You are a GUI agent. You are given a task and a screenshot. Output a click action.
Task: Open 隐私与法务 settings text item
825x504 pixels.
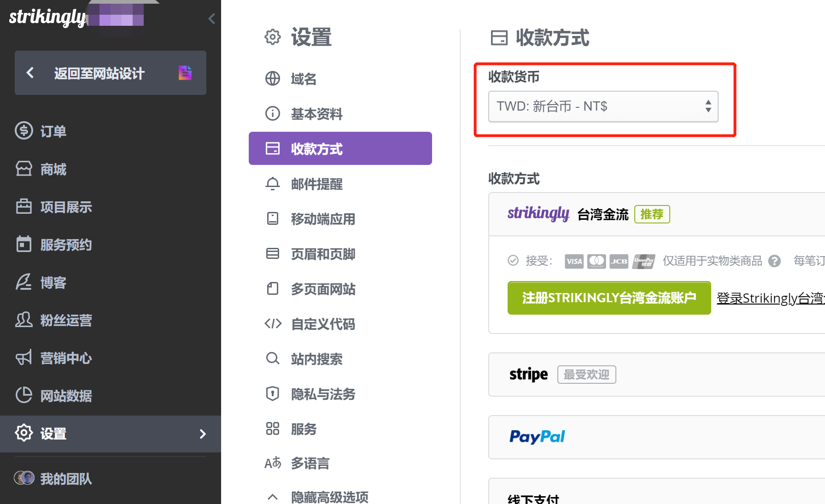click(x=323, y=394)
